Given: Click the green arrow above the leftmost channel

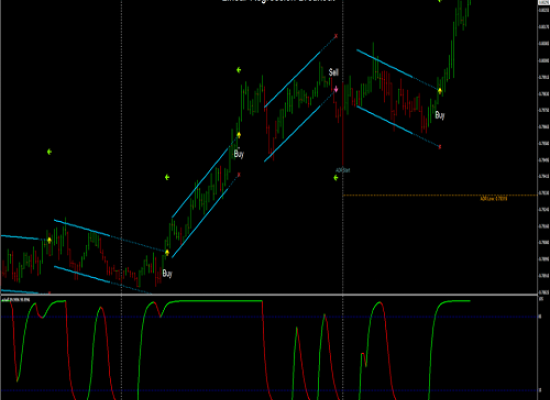Looking at the screenshot, I should [49, 152].
